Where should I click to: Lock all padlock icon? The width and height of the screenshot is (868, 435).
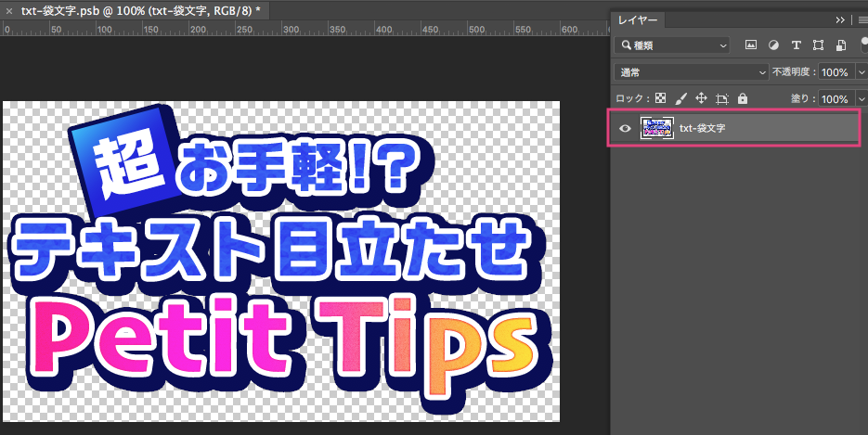[x=743, y=98]
